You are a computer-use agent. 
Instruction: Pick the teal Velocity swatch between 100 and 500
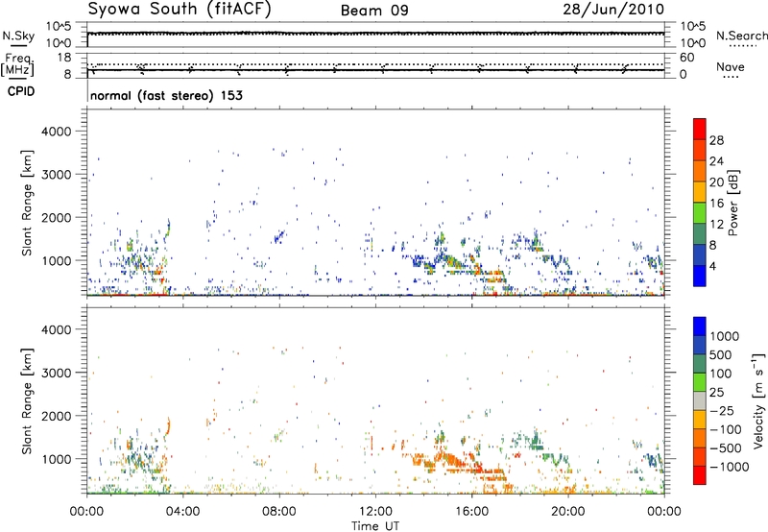(700, 364)
